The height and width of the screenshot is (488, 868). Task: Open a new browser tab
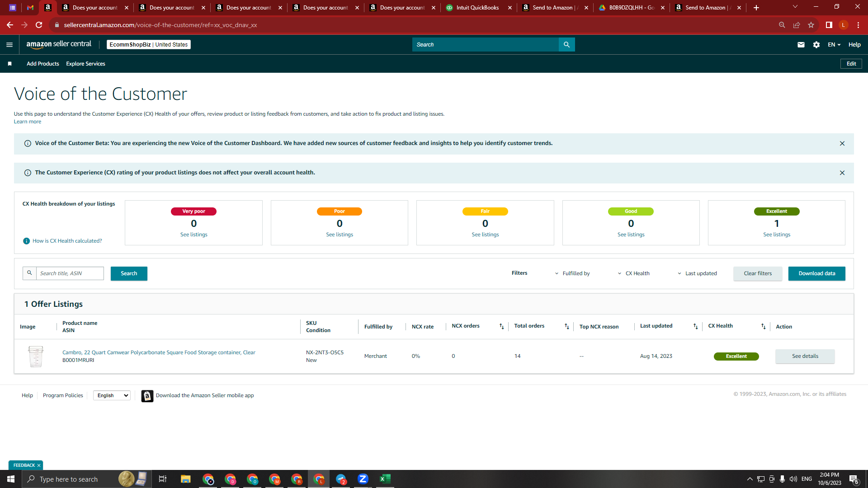(x=756, y=8)
